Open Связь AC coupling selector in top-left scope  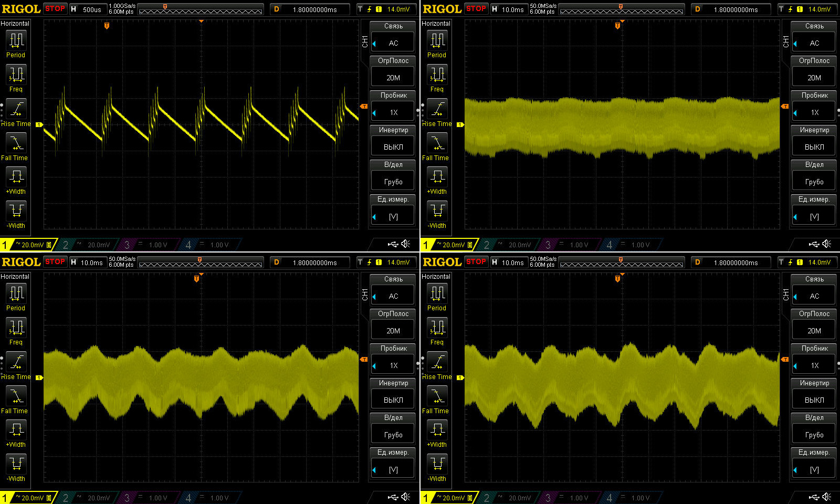point(393,43)
